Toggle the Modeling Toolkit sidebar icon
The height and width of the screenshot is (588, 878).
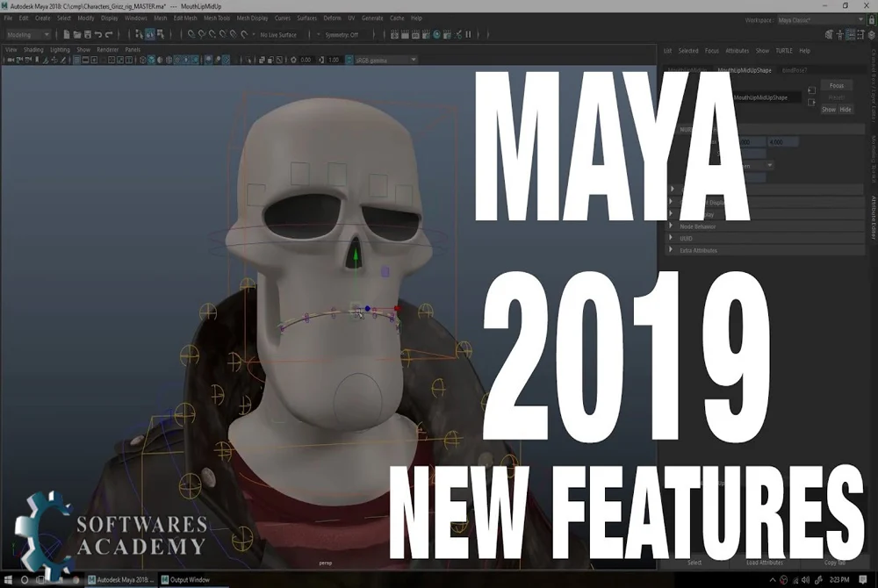830,35
